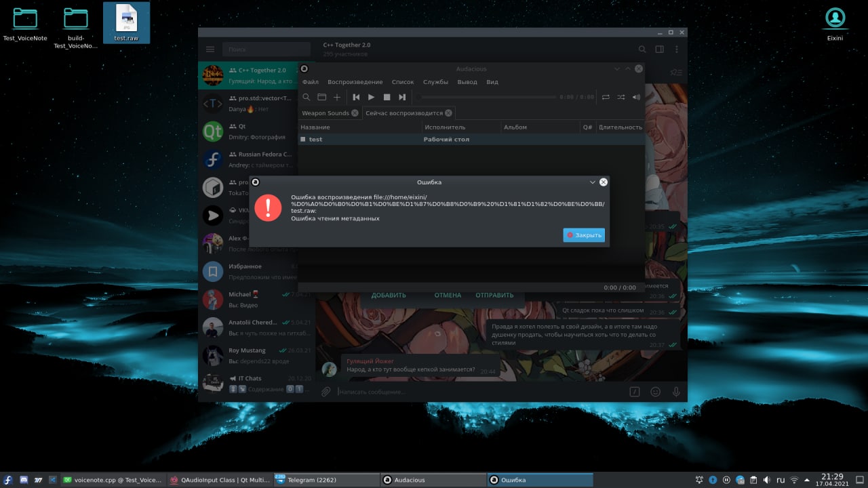Image resolution: width=868 pixels, height=488 pixels.
Task: Search within chat using Telegram magnifier
Action: 642,49
